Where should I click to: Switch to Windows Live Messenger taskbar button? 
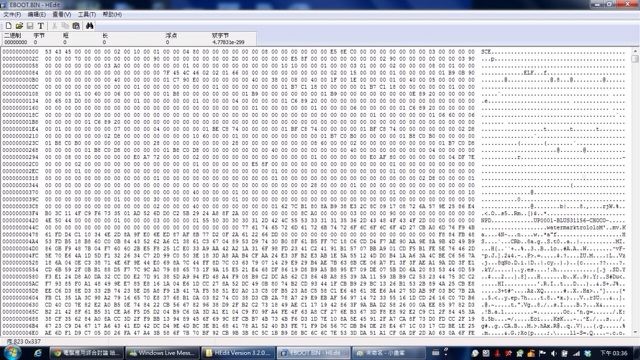162,353
